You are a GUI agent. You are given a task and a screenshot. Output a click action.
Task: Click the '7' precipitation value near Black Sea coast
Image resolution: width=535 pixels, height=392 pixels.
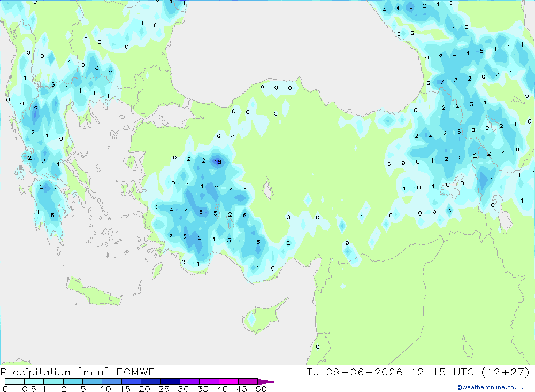tap(442, 82)
